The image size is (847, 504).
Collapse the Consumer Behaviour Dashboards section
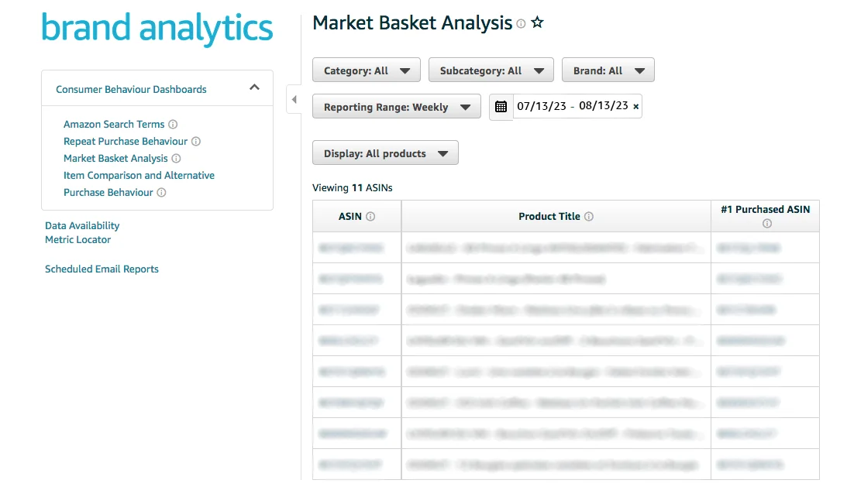(x=254, y=88)
